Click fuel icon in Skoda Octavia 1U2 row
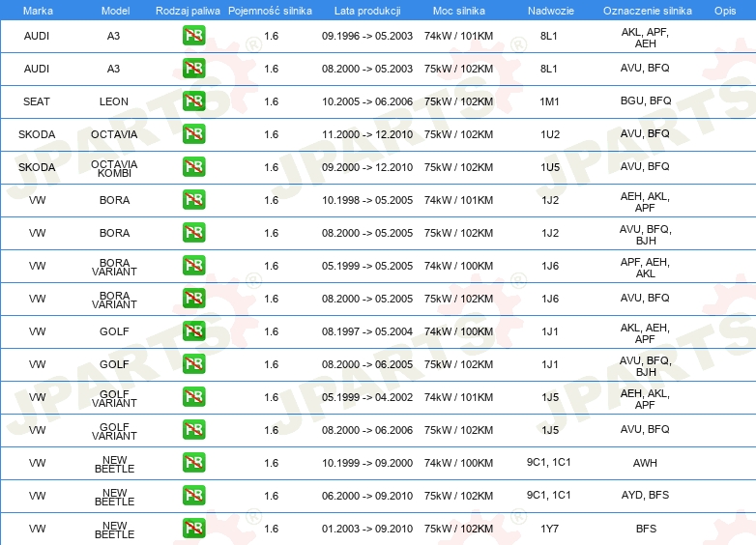Viewport: 756px width, 545px height. point(193,133)
